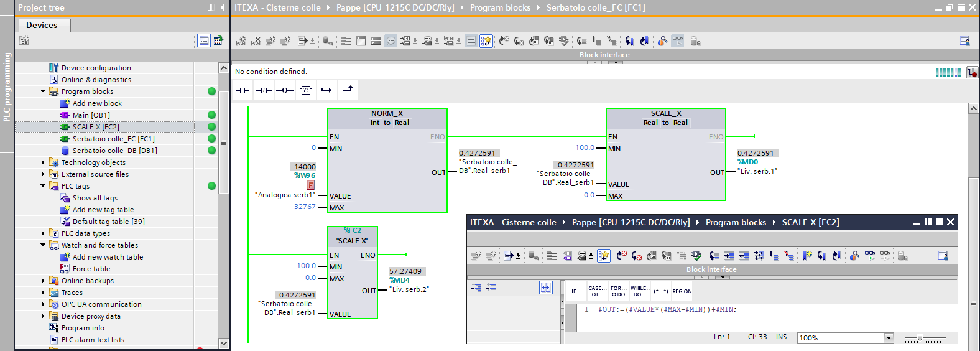Expand the Technology objects folder

43,162
